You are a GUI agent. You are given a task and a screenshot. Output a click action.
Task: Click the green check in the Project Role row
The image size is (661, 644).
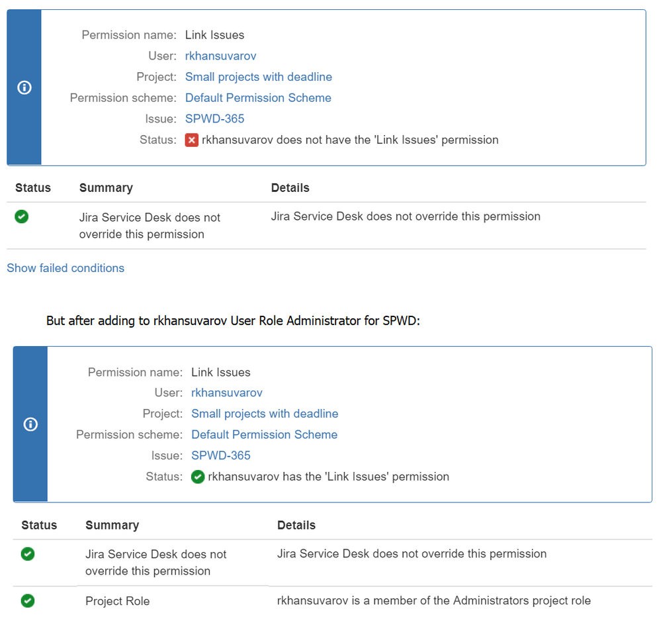28,600
